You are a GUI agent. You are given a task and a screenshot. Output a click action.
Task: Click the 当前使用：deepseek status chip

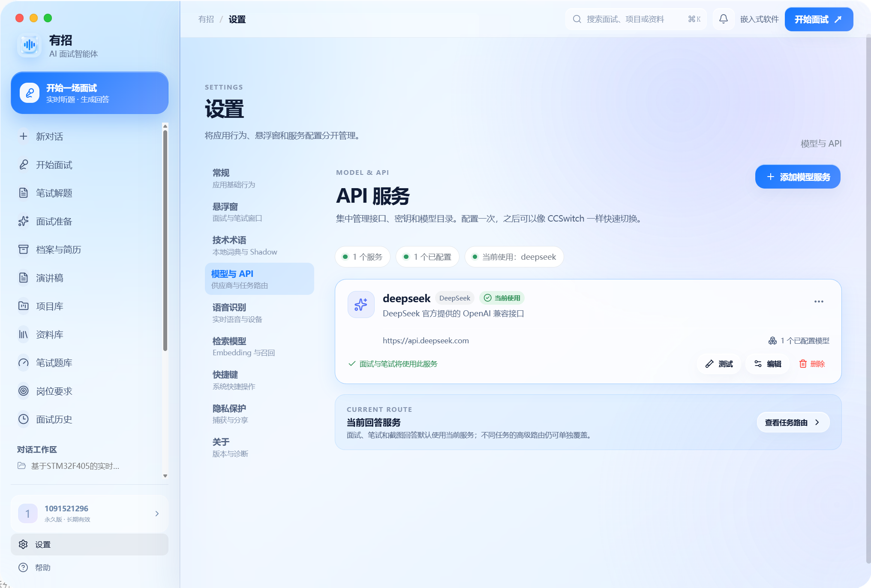tap(514, 257)
